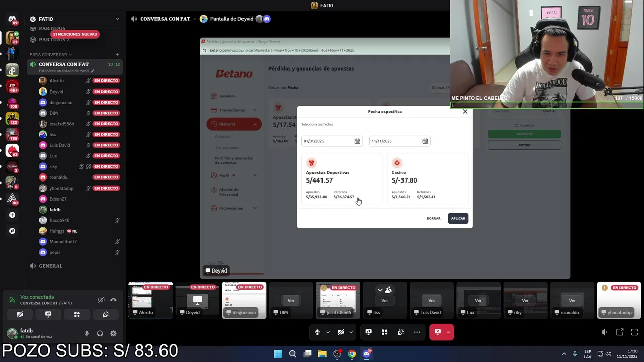The image size is (644, 362).
Task: Click BORRAR in date dialog
Action: [x=433, y=218]
